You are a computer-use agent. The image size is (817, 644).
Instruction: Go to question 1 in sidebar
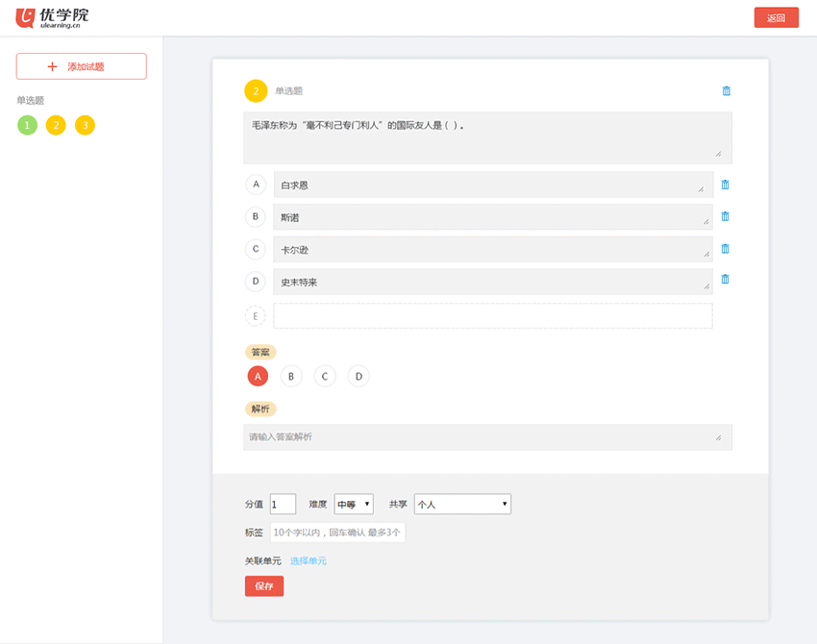point(27,125)
